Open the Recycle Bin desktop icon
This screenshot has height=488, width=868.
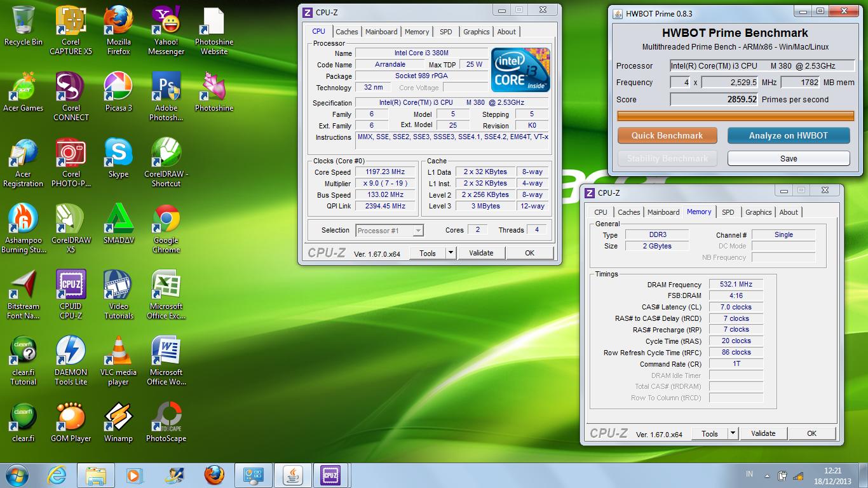[24, 26]
